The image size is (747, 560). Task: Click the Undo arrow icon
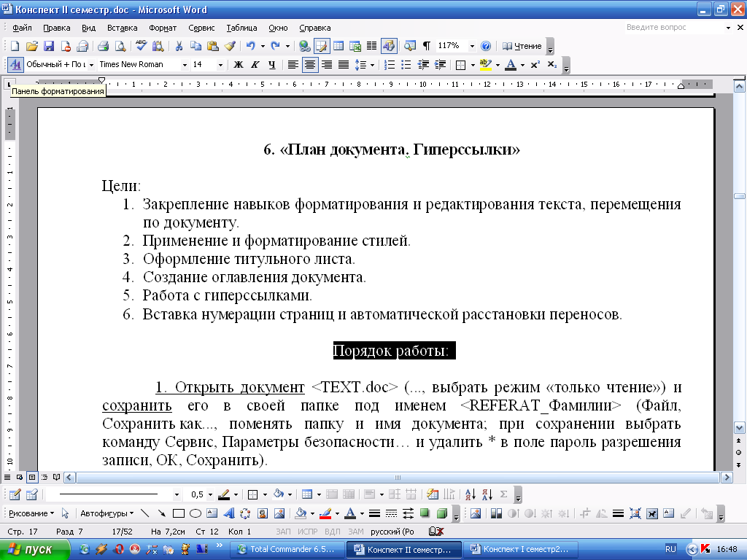point(250,46)
